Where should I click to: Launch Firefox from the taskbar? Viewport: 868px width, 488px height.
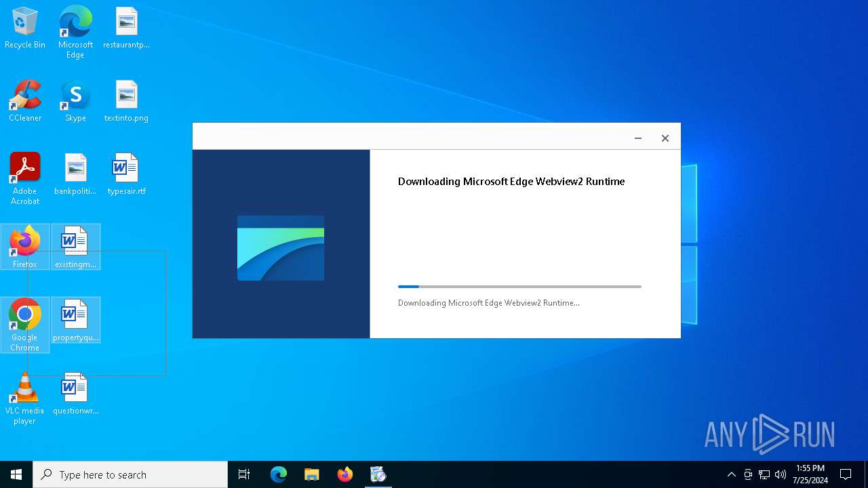click(345, 474)
